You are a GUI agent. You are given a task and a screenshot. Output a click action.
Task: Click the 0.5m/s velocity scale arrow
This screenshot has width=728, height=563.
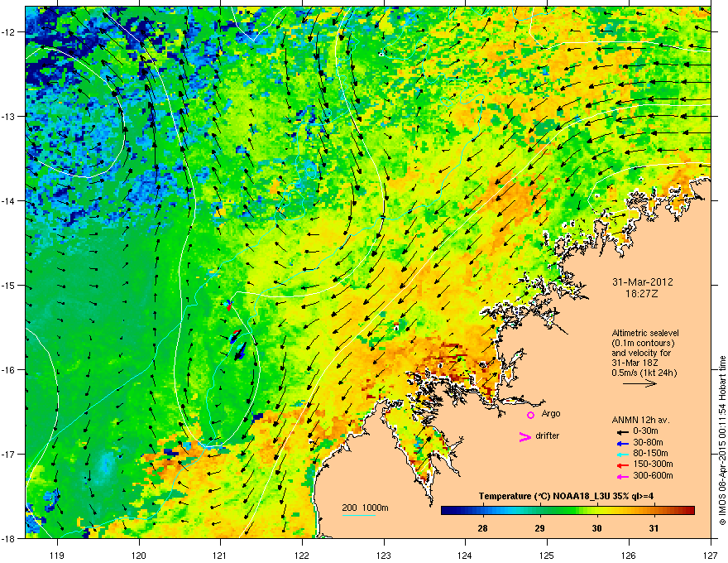[x=639, y=383]
